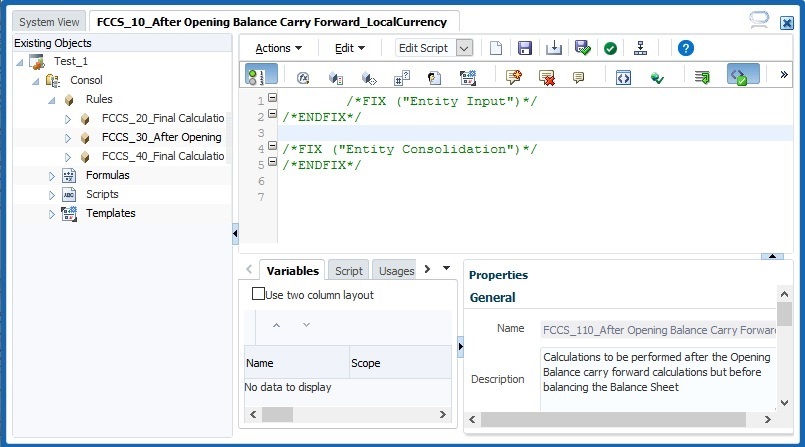Toggle the line numbers icon in script toolbar
Image resolution: width=805 pixels, height=447 pixels.
261,75
